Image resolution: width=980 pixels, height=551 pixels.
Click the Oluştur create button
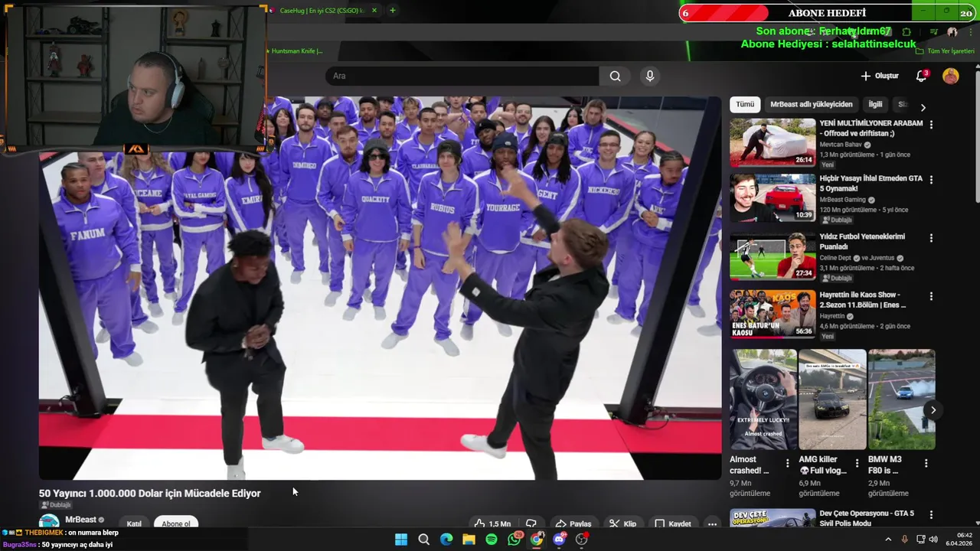pos(879,76)
